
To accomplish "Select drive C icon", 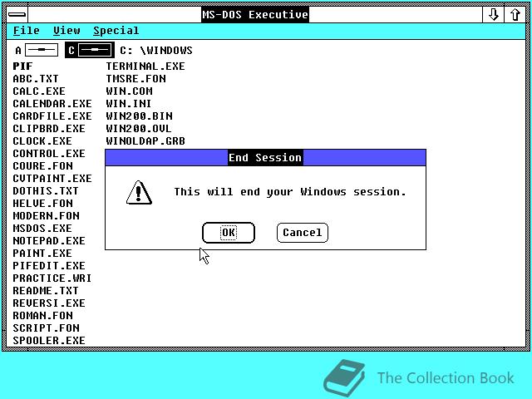I will tap(90, 50).
